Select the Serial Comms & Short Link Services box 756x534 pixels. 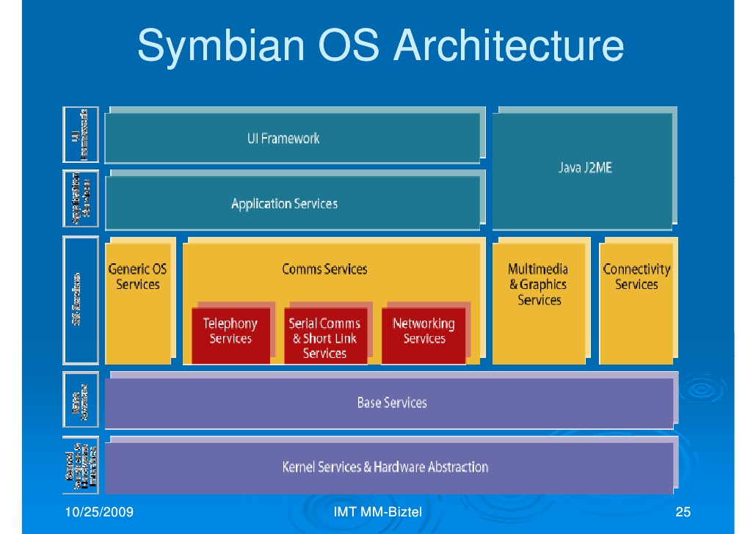click(326, 335)
